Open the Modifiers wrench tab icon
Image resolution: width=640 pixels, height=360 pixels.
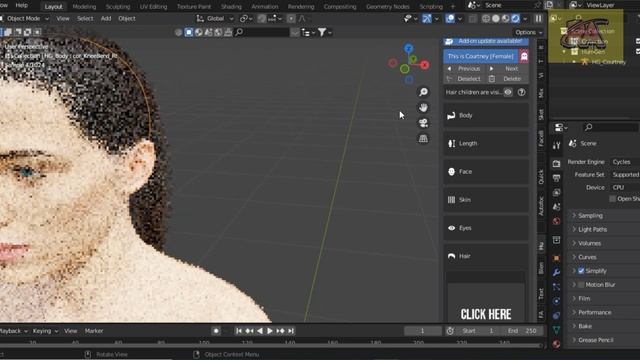(556, 272)
